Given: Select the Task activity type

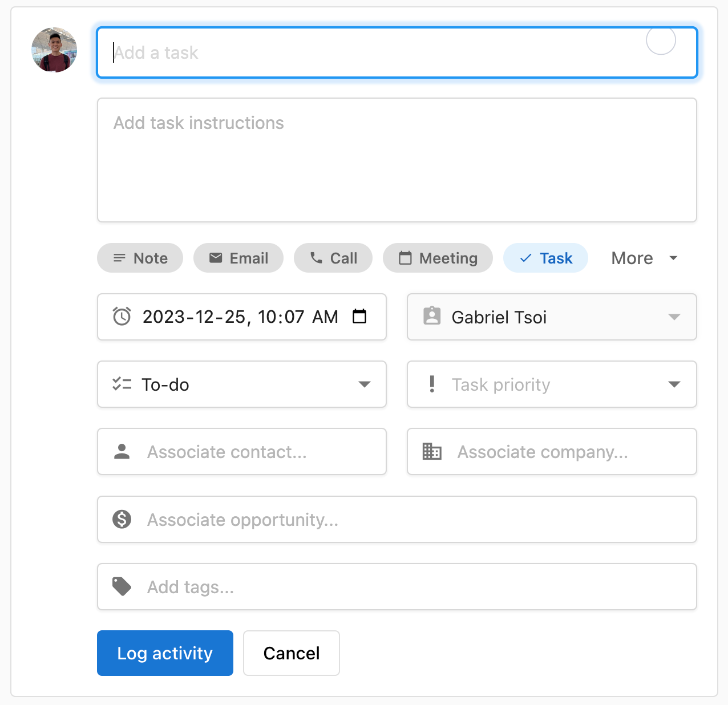Looking at the screenshot, I should (545, 258).
